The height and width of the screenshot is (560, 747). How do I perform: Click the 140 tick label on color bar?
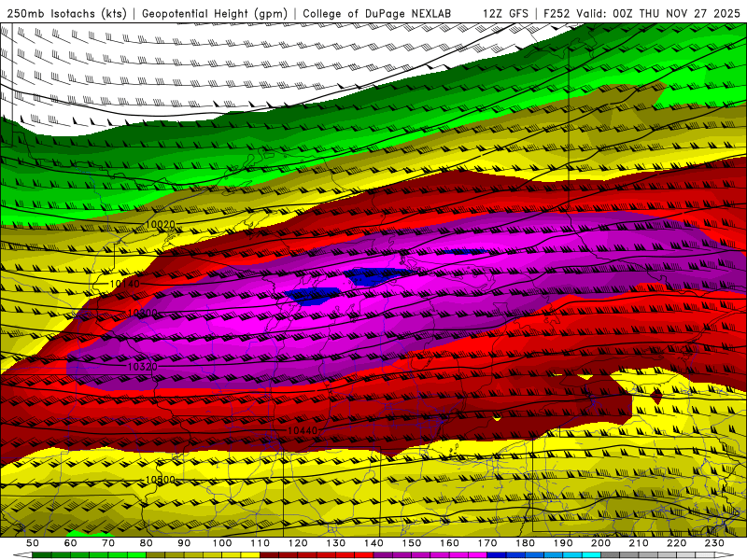pyautogui.click(x=373, y=543)
